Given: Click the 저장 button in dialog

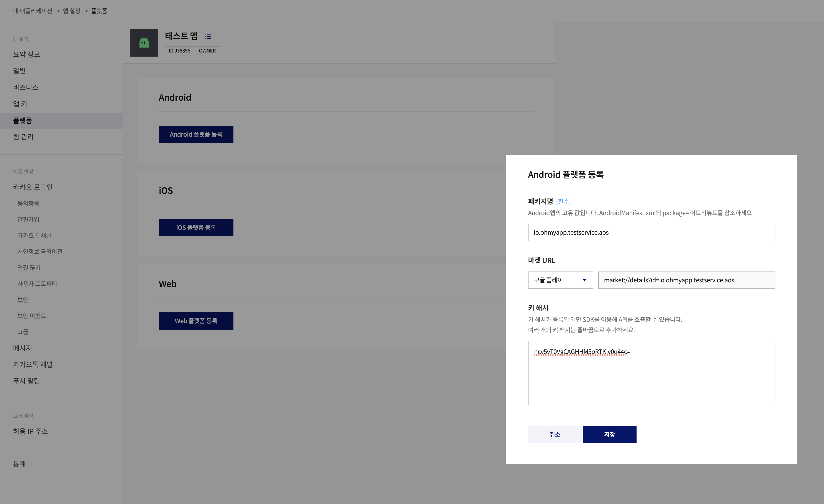Looking at the screenshot, I should tap(609, 434).
